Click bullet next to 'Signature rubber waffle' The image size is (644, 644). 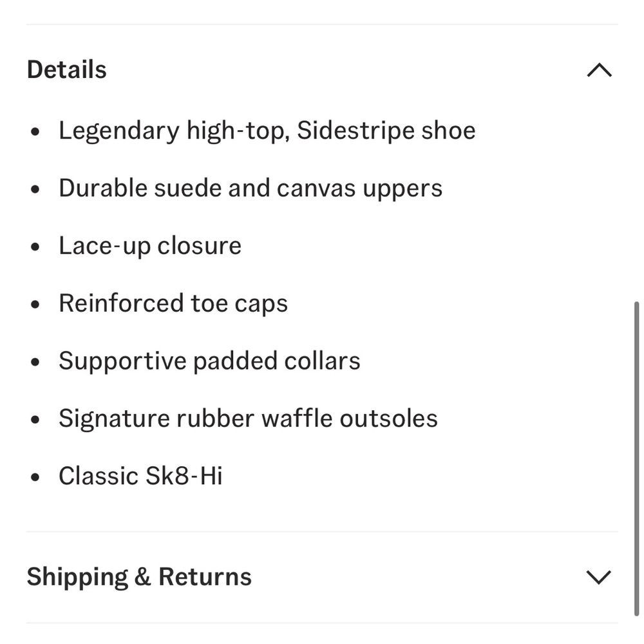point(36,420)
